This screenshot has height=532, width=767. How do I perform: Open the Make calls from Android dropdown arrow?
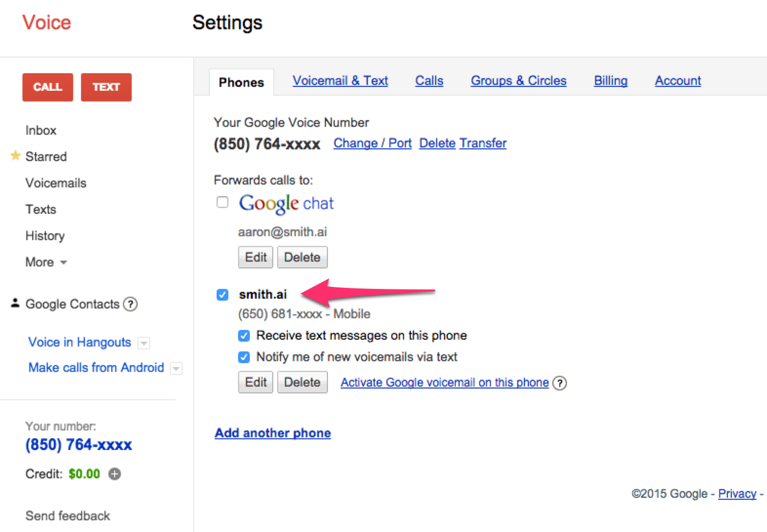(x=176, y=368)
